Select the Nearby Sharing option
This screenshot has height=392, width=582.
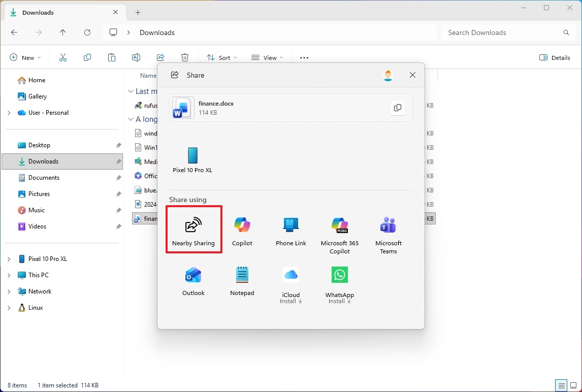pos(193,229)
